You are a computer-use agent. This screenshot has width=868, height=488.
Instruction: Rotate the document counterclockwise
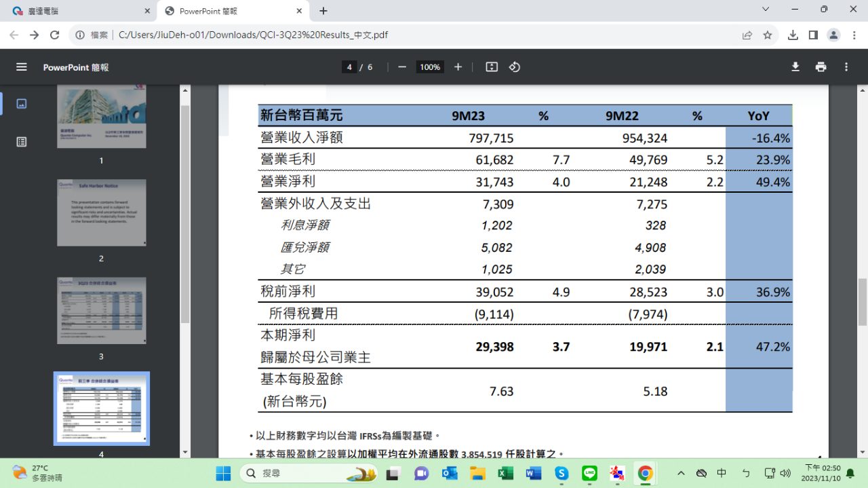pos(514,67)
